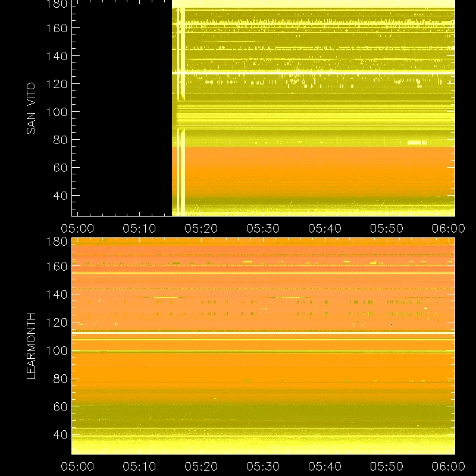Select the 160 tick label on San Vito axis
Image resolution: width=476 pixels, height=476 pixels.
[57, 28]
